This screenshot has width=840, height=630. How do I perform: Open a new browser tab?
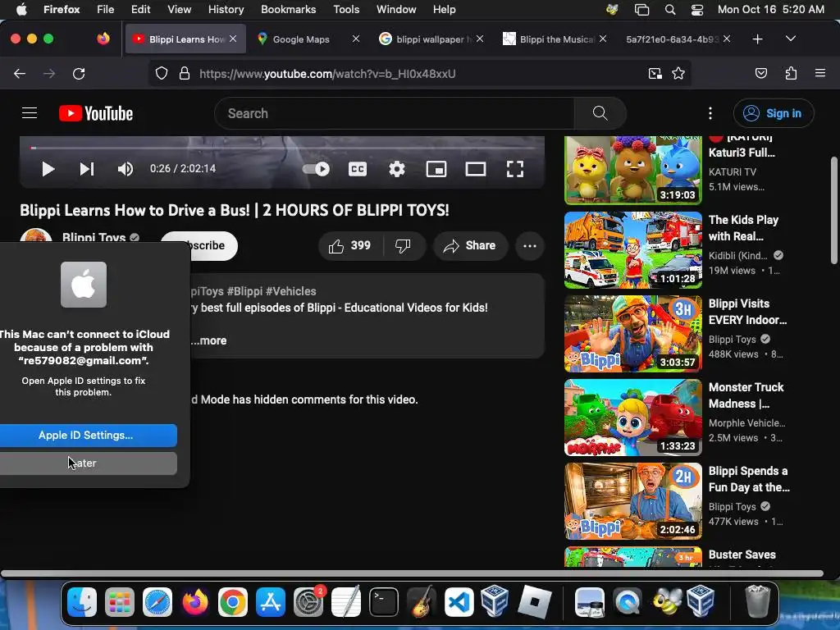point(757,39)
